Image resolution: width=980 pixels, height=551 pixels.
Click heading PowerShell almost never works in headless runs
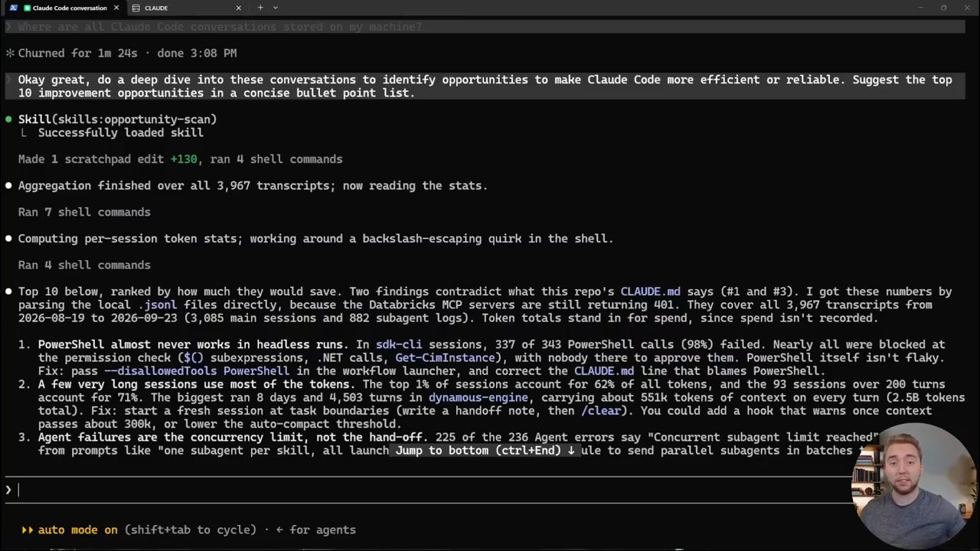tap(193, 344)
